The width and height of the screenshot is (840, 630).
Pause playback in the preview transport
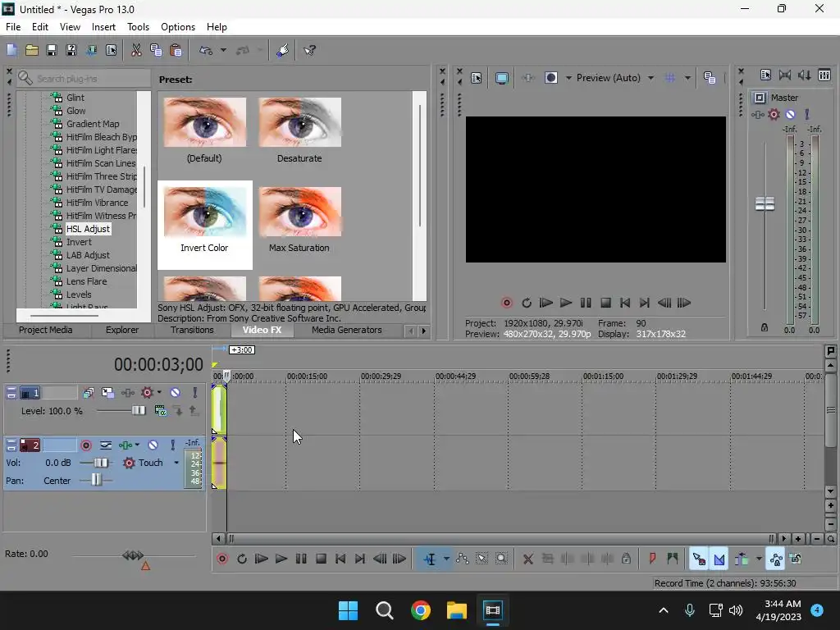pyautogui.click(x=586, y=303)
